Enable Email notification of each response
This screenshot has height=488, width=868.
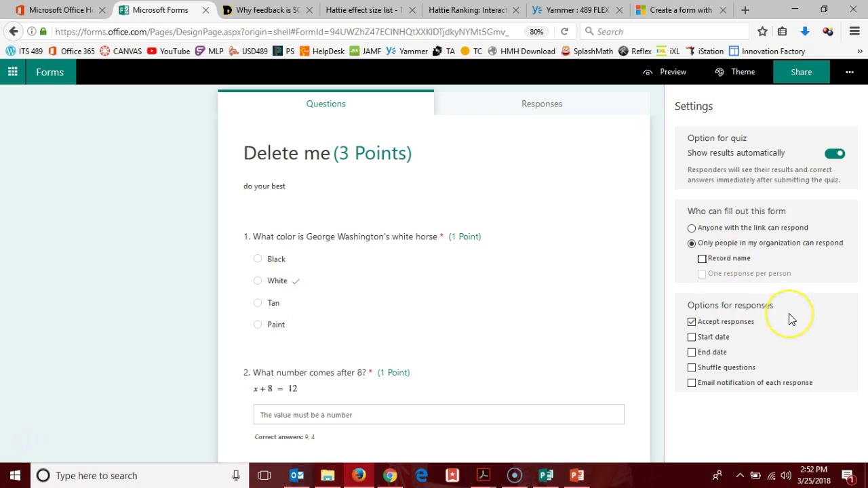tap(692, 383)
